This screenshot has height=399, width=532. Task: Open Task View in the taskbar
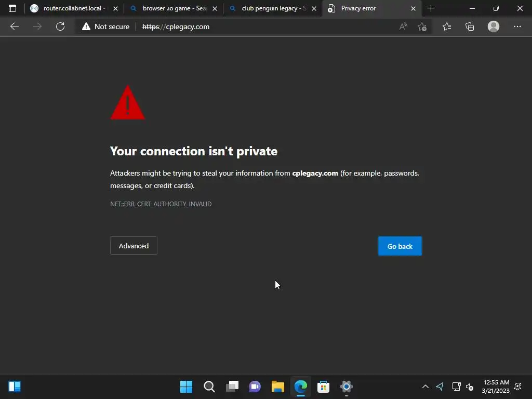232,387
